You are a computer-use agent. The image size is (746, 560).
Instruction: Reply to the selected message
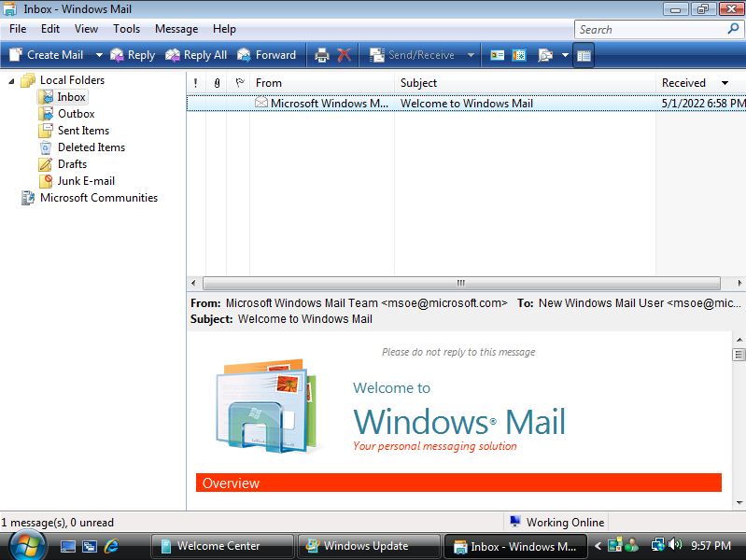133,55
